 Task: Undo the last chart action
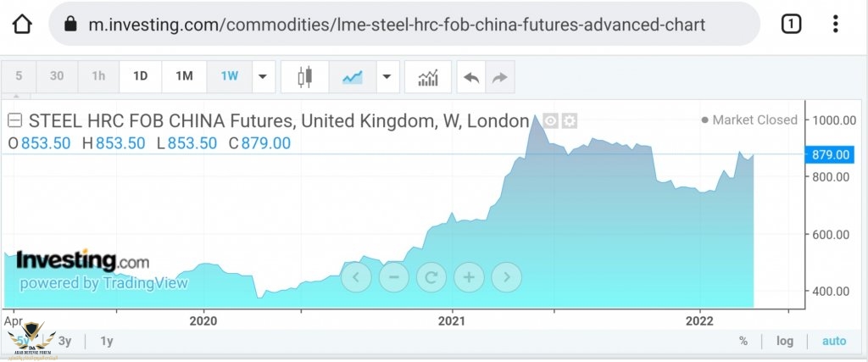pos(471,77)
